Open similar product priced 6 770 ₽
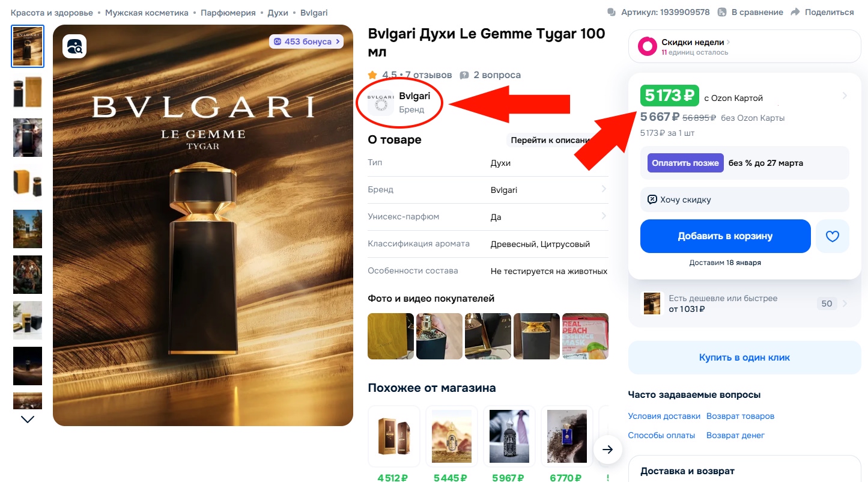The height and width of the screenshot is (482, 868). (566, 436)
